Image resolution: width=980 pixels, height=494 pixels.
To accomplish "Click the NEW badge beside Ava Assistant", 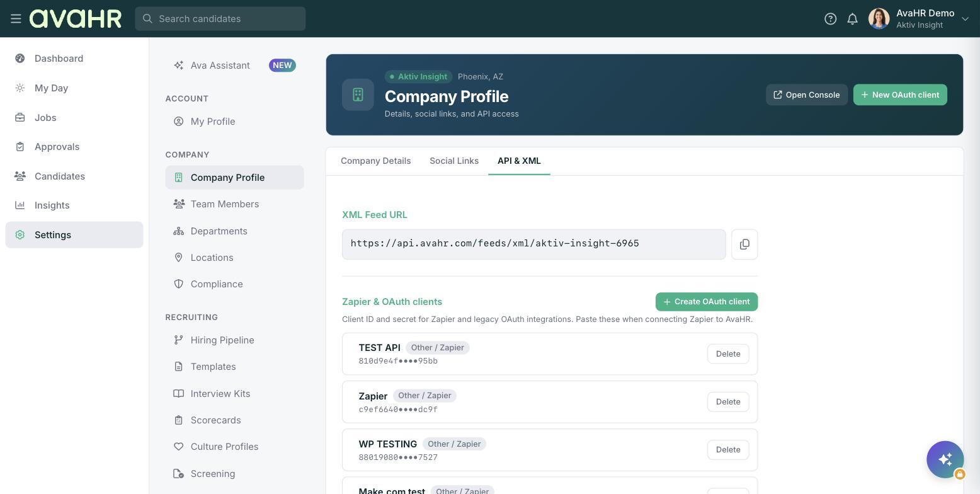I will tap(282, 66).
